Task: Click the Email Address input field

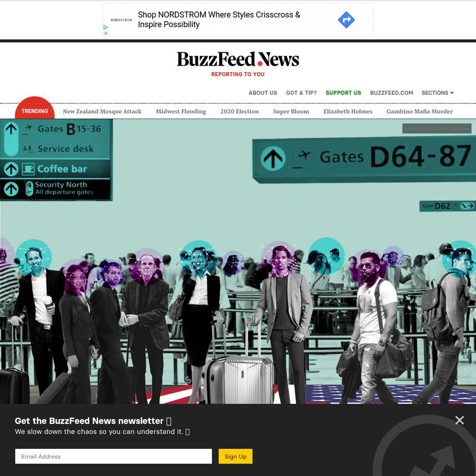Action: point(114,456)
